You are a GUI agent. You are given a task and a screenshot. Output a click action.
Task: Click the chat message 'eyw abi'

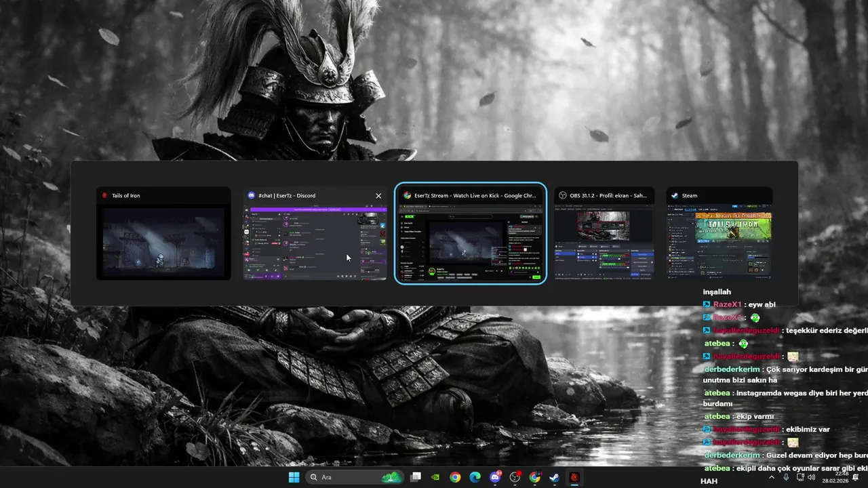762,304
